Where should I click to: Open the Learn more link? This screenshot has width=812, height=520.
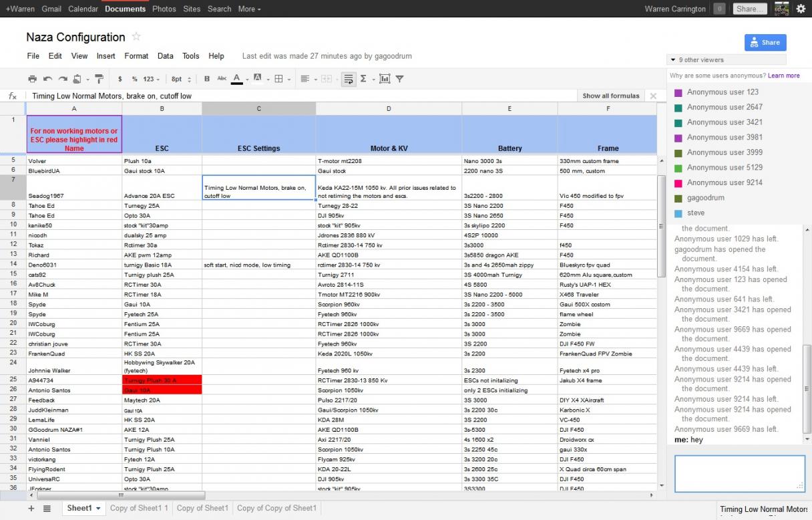[x=783, y=76]
